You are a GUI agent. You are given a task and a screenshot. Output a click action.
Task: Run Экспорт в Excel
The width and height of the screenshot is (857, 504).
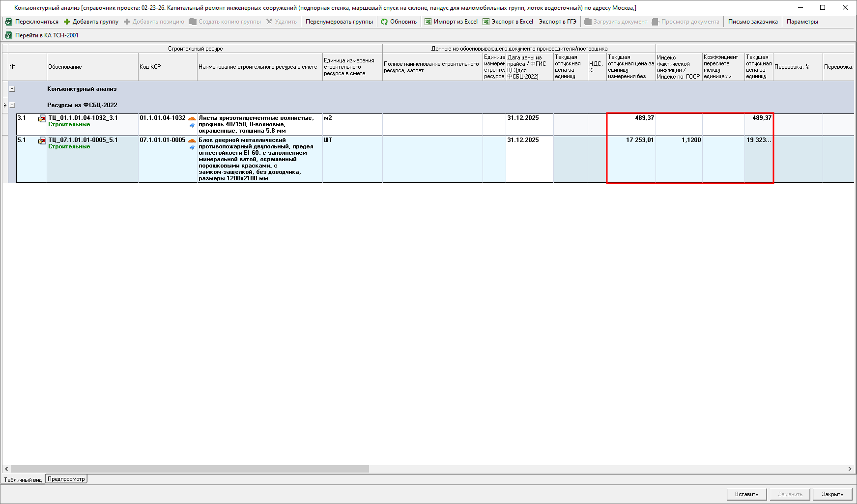[508, 22]
